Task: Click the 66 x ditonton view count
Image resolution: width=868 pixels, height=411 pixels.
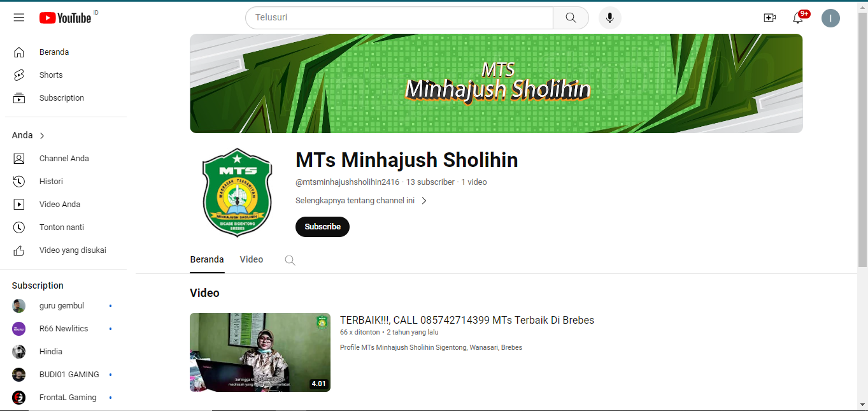Action: [x=360, y=333]
